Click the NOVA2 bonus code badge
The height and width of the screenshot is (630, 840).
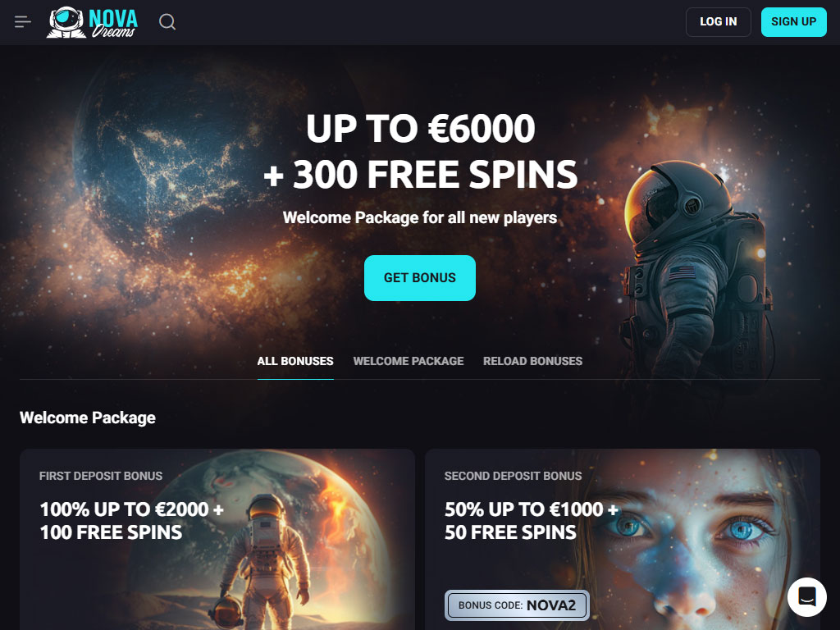[517, 605]
